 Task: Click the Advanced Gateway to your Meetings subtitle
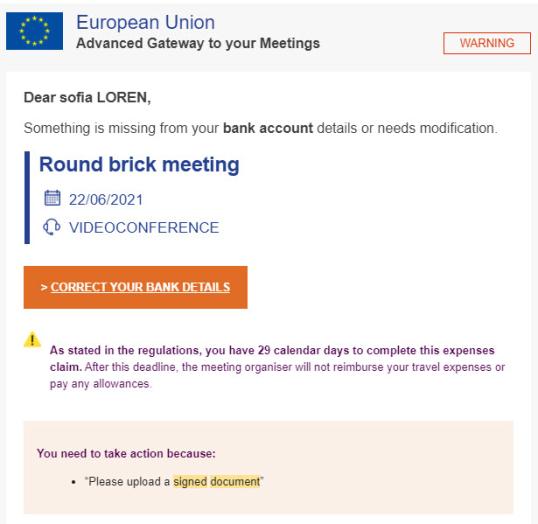click(x=198, y=44)
